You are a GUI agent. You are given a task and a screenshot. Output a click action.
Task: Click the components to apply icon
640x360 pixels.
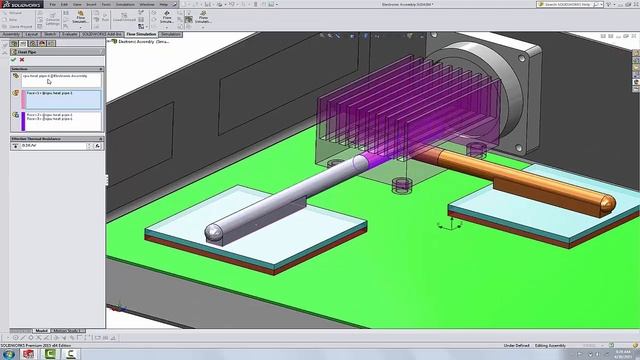pyautogui.click(x=16, y=76)
